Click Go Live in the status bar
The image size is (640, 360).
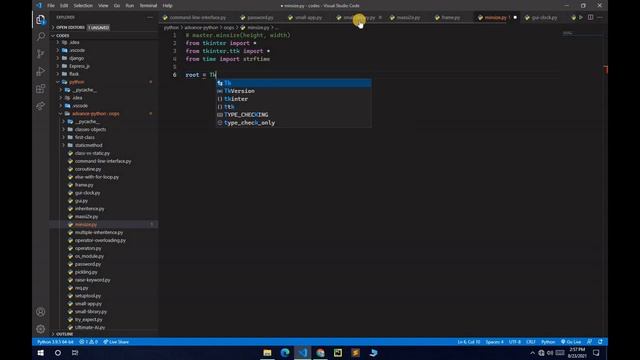[x=571, y=342]
